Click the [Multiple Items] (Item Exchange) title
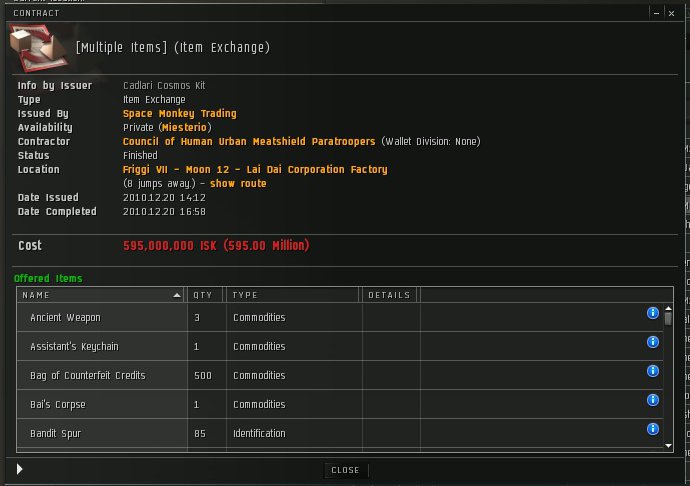 [173, 48]
